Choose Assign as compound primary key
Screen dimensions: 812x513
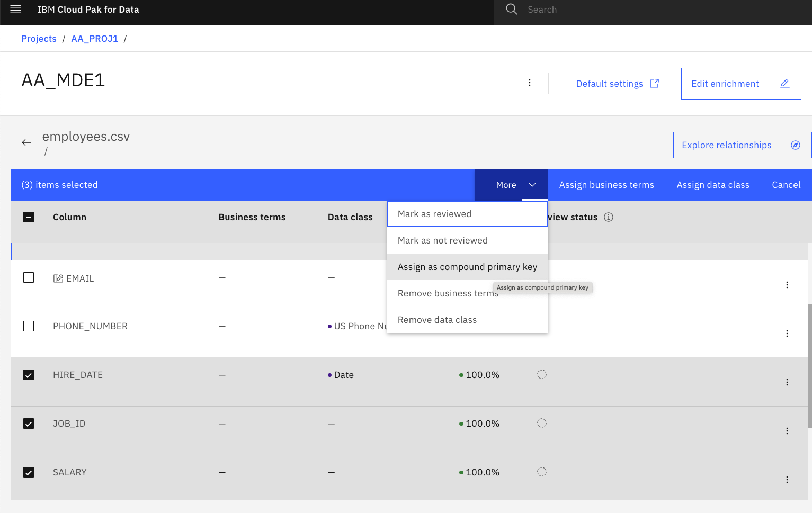click(x=467, y=267)
